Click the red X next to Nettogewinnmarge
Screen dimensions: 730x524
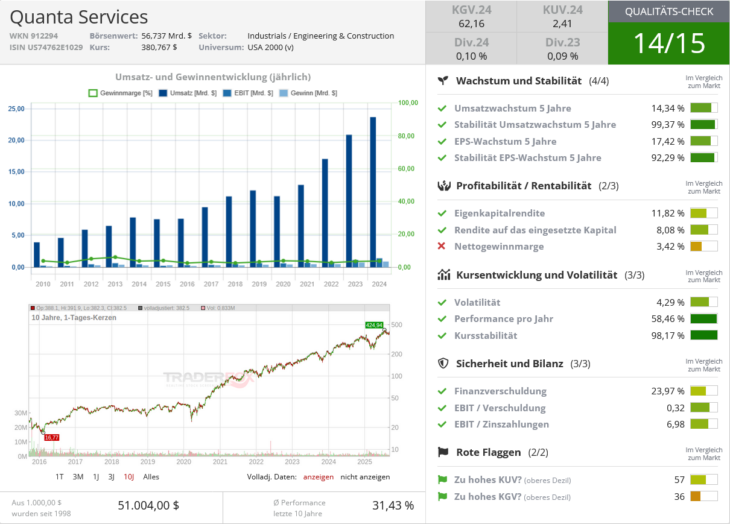tap(441, 246)
